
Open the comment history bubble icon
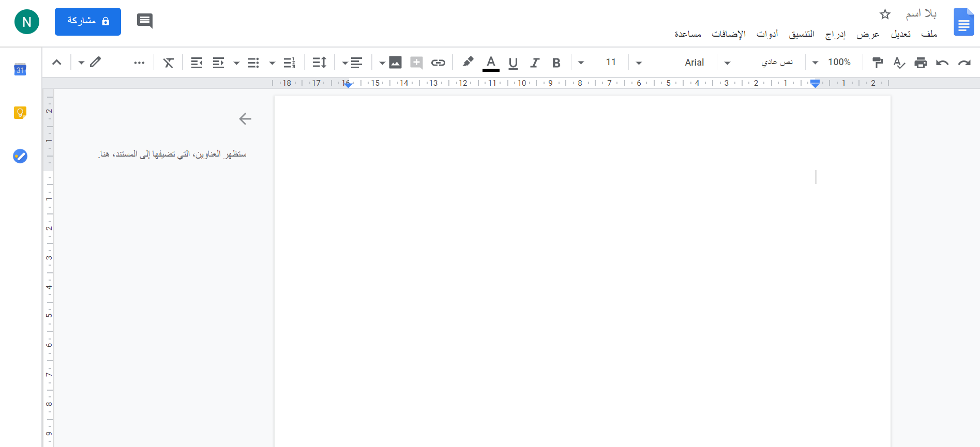145,21
